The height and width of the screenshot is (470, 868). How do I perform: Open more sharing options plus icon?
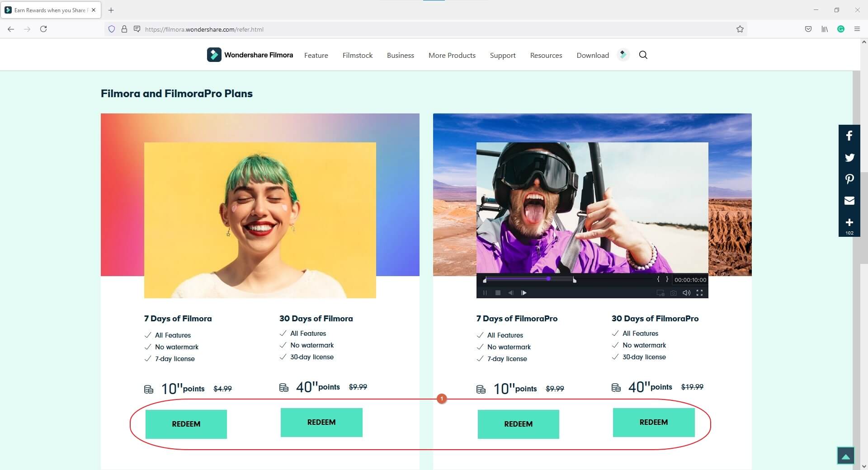tap(849, 224)
